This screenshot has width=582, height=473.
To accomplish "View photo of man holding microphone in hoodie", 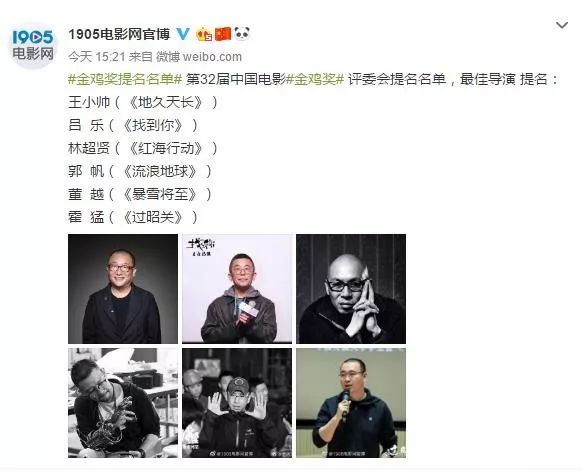I will pos(237,288).
